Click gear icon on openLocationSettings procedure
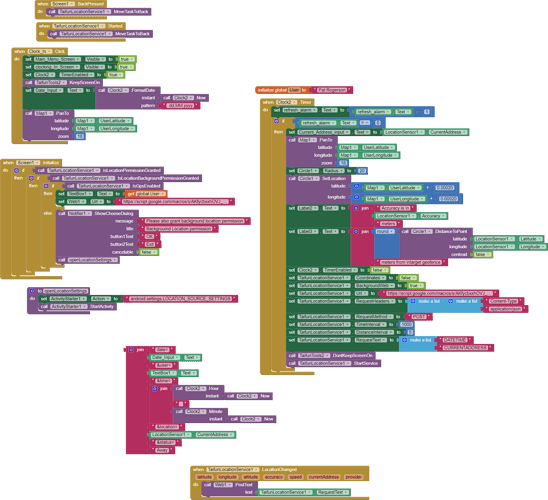Viewport: 548px width, 500px height. (32, 291)
